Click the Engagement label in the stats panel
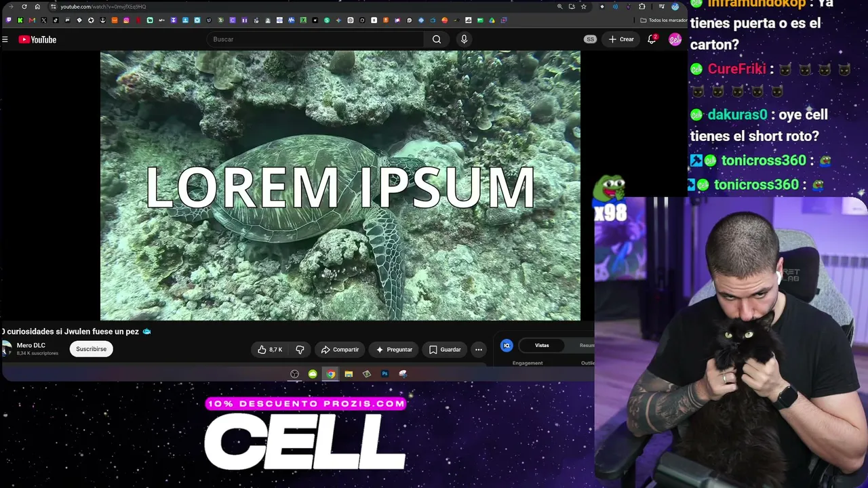Viewport: 868px width, 488px height. [x=528, y=363]
